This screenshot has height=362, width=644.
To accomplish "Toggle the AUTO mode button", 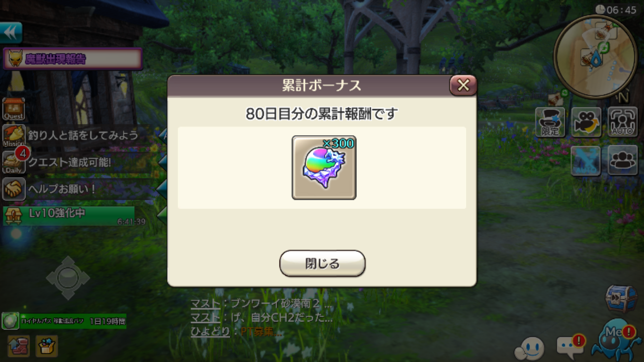I will [x=623, y=122].
